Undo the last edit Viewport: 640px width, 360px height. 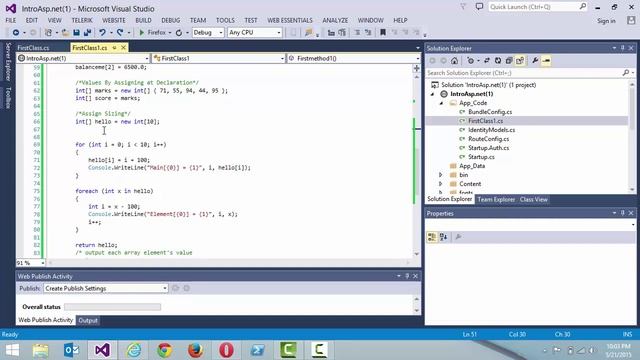[102, 32]
